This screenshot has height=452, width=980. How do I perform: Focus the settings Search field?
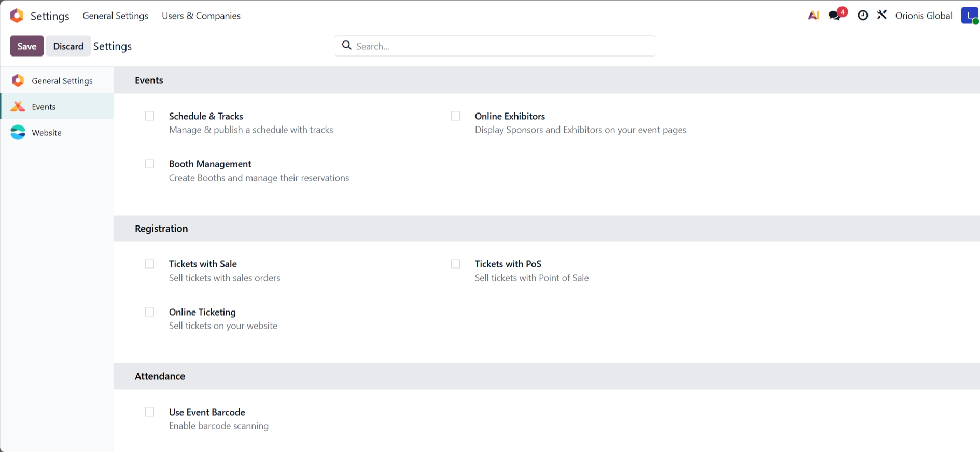[x=495, y=46]
